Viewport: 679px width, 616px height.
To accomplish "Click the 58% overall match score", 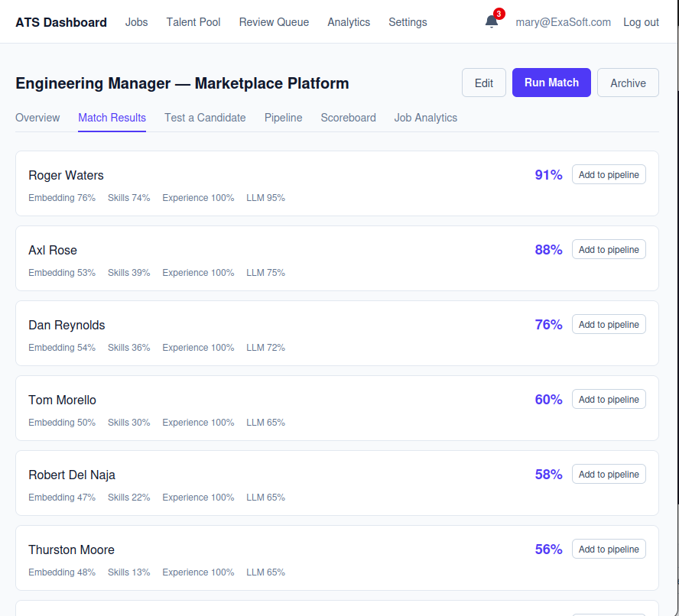I will coord(548,475).
